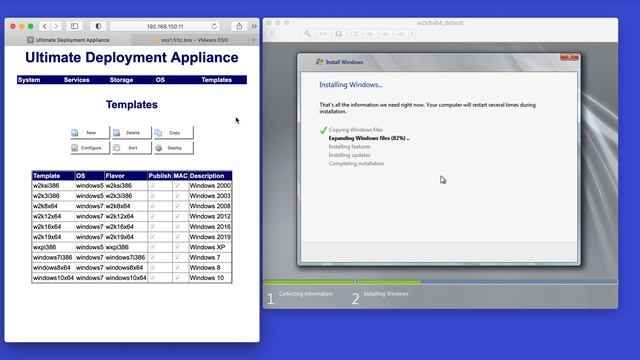The height and width of the screenshot is (360, 640).
Task: Toggle Publish checkbox for windows7i386
Action: 153,258
